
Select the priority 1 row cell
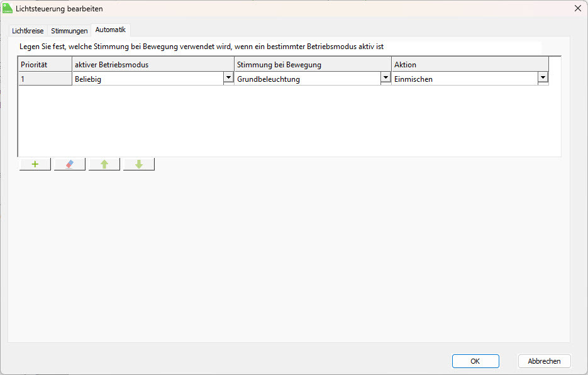coord(45,79)
